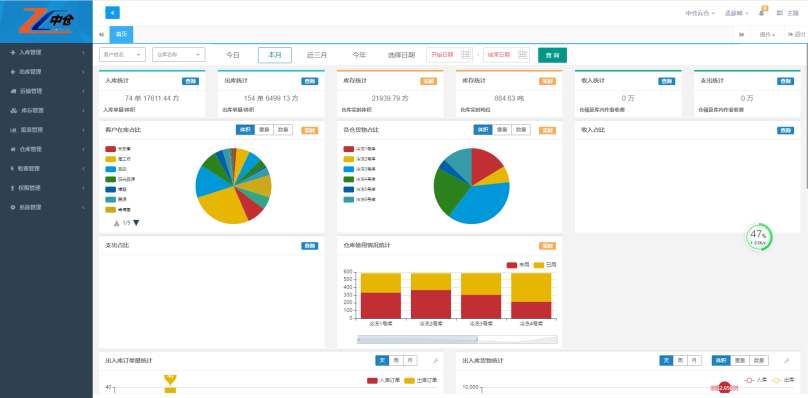Click the 运输管理 truck icon

pyautogui.click(x=13, y=91)
